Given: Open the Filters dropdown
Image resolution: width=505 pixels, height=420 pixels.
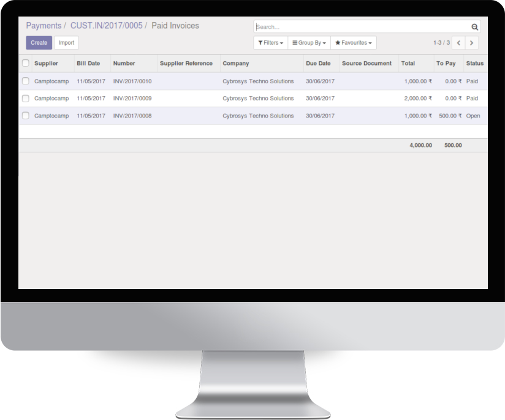Looking at the screenshot, I should (x=270, y=43).
